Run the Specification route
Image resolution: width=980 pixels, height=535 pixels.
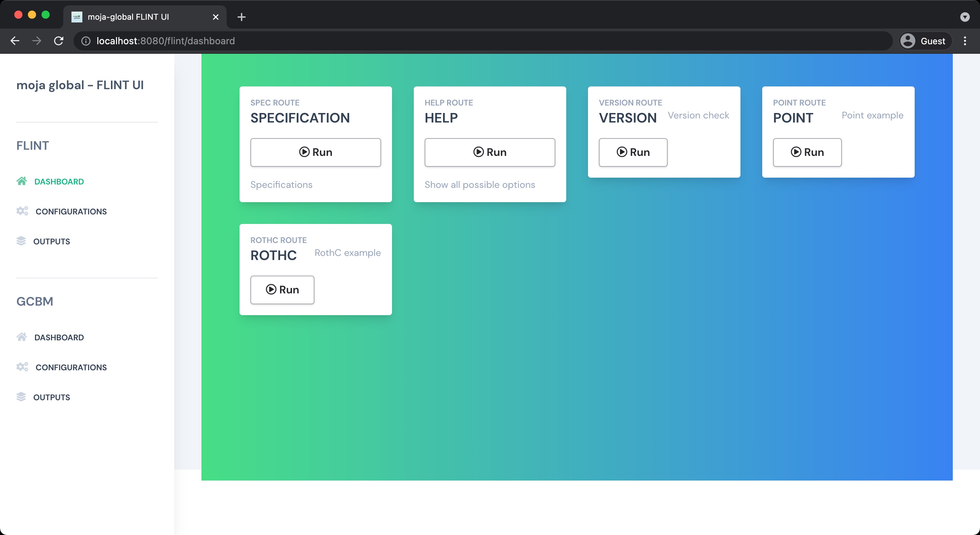(x=315, y=152)
